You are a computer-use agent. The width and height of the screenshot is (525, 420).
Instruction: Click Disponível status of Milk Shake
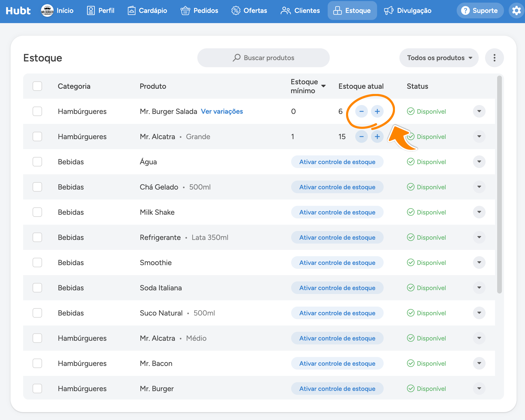click(426, 212)
